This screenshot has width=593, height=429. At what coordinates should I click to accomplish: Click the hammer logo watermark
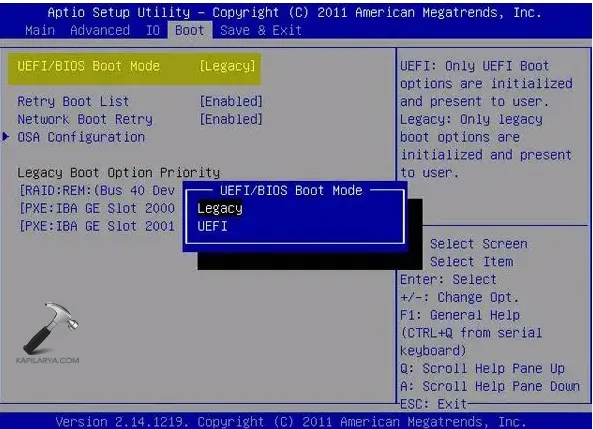pos(51,328)
